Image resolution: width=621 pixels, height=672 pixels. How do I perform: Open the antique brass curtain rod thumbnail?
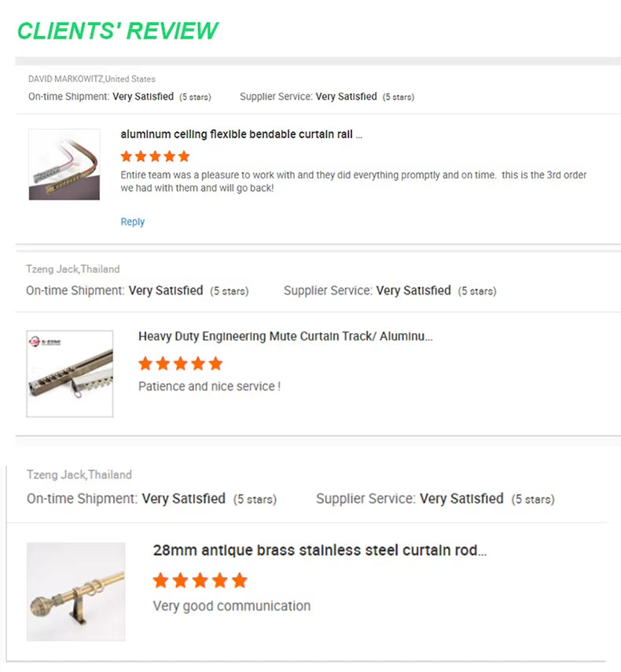click(x=76, y=592)
